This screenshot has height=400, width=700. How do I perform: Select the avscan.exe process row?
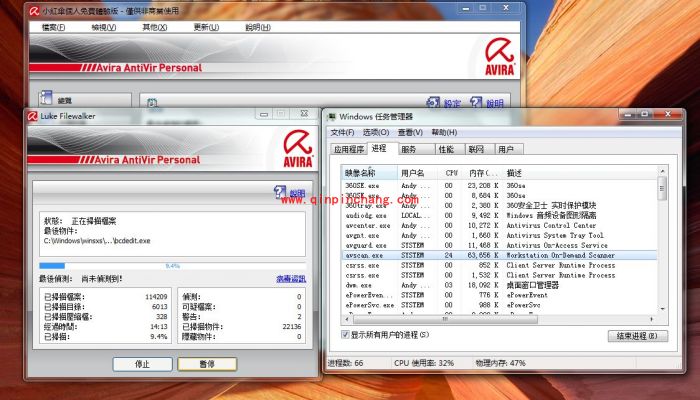tap(499, 255)
